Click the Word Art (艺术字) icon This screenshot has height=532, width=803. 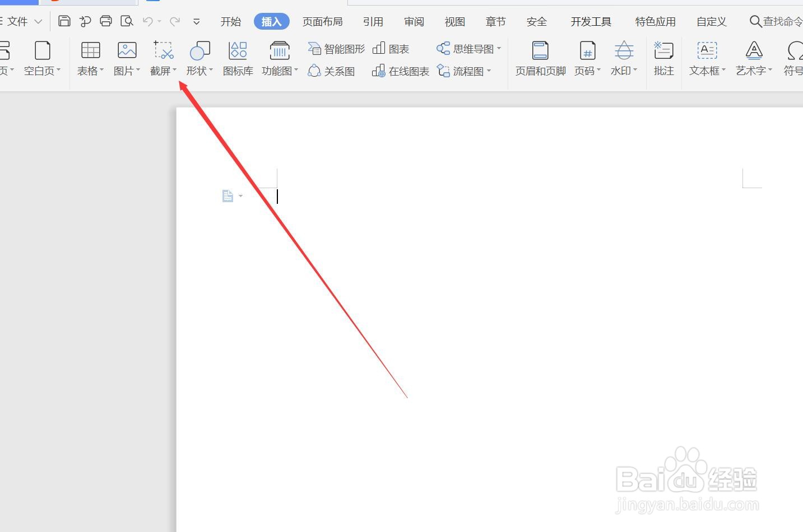pos(754,50)
